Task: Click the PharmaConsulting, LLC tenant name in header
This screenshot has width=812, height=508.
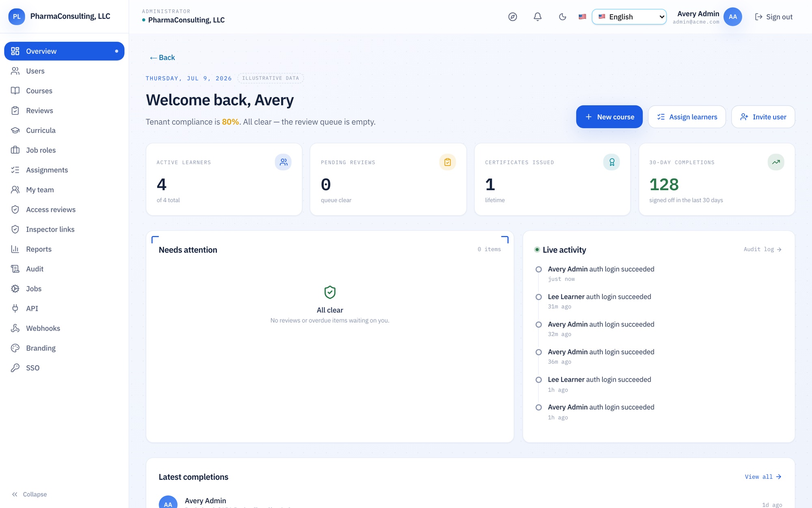Action: click(x=186, y=20)
